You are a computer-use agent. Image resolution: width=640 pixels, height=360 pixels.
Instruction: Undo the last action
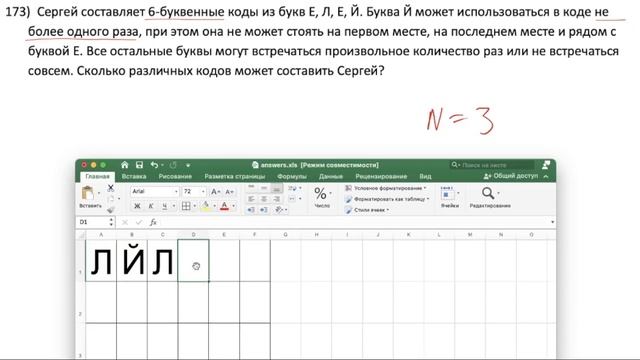[154, 165]
